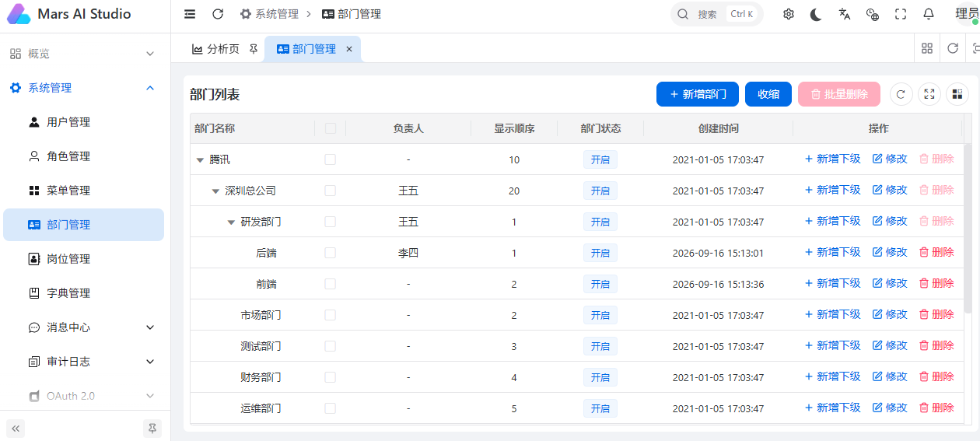980x441 pixels.
Task: Open 角色管理 in sidebar
Action: pyautogui.click(x=83, y=156)
